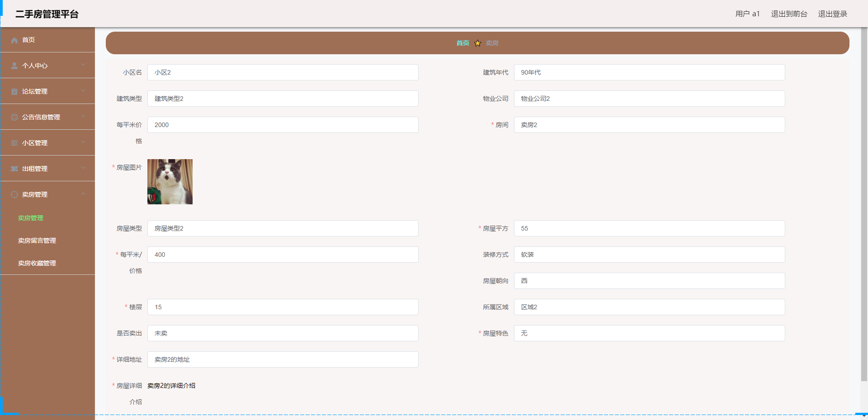Expand the 公告信息管理 menu chevron

point(83,117)
